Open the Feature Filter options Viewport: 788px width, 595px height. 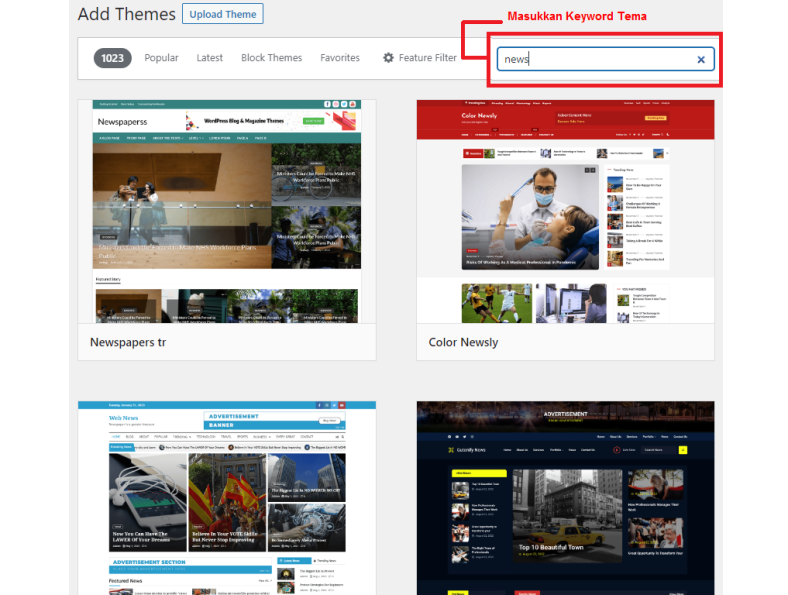pyautogui.click(x=420, y=58)
